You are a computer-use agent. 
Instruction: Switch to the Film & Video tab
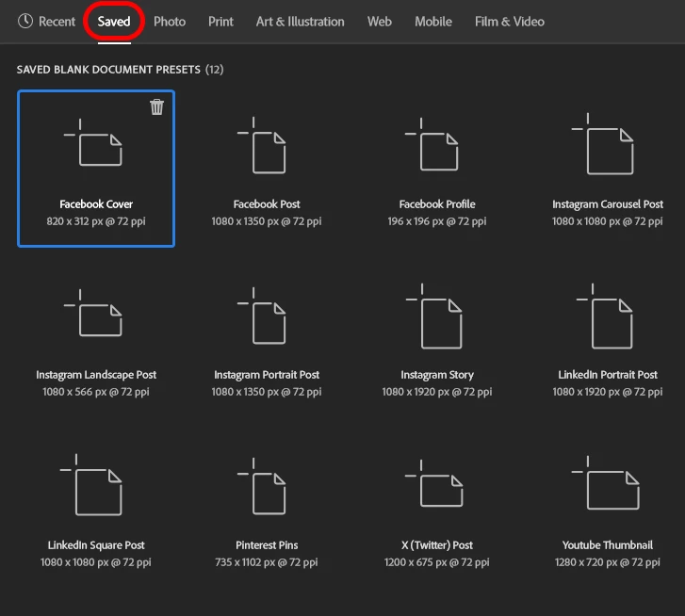point(510,22)
